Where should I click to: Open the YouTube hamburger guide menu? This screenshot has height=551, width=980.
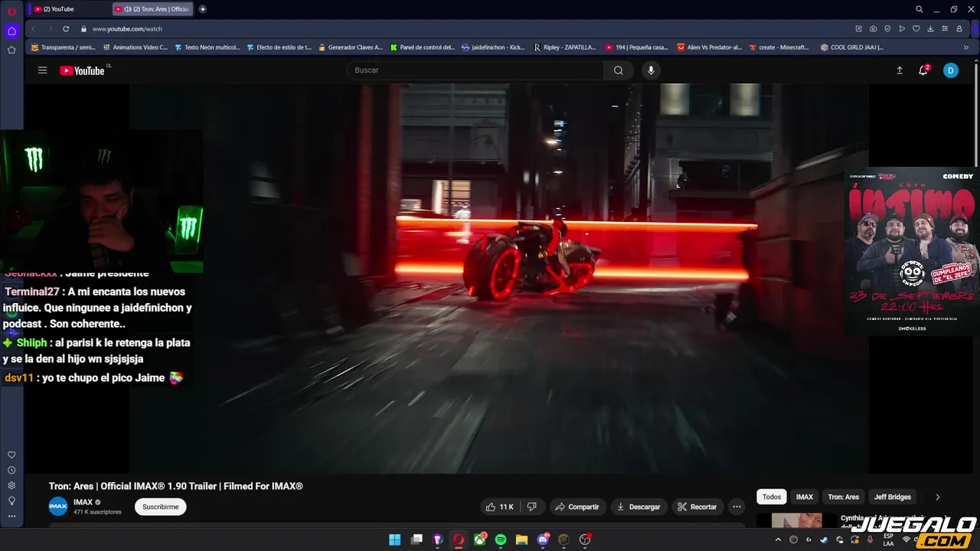[x=43, y=70]
